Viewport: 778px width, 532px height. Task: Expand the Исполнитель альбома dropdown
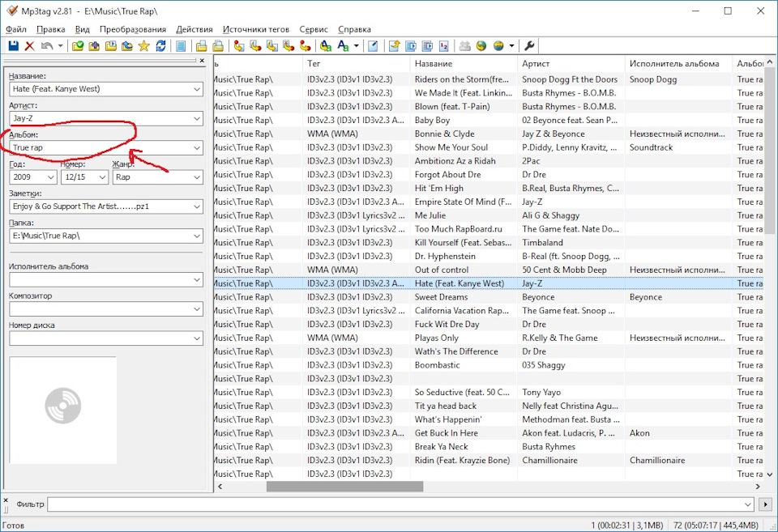pyautogui.click(x=197, y=280)
